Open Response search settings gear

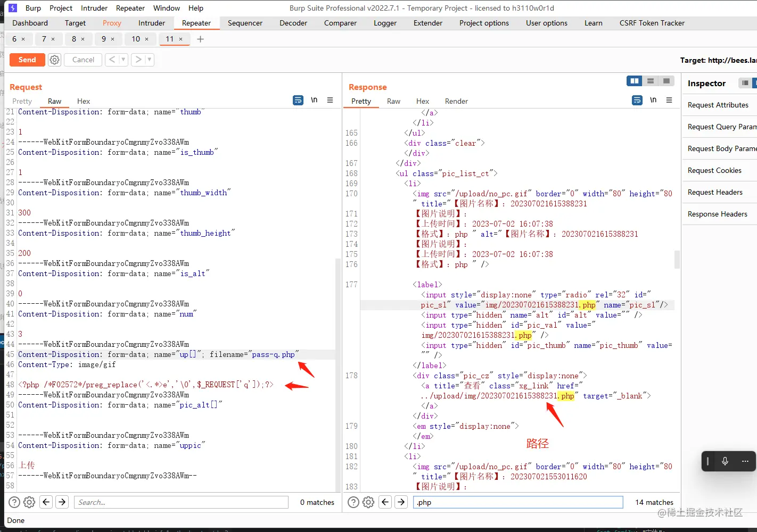point(368,502)
